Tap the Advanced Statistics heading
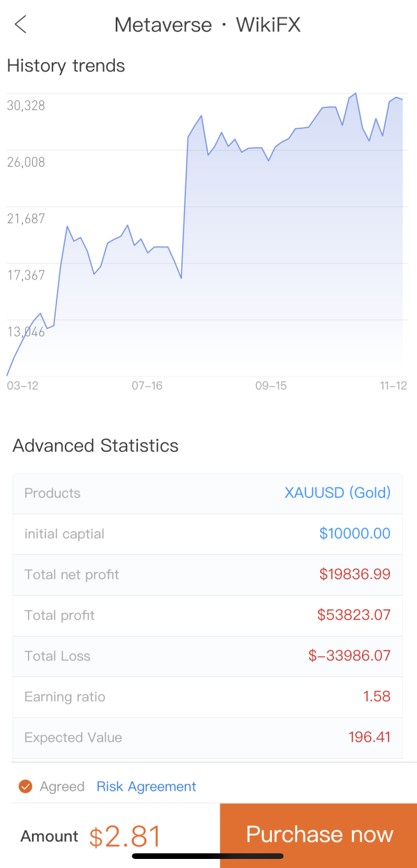Image resolution: width=417 pixels, height=868 pixels. click(x=96, y=446)
